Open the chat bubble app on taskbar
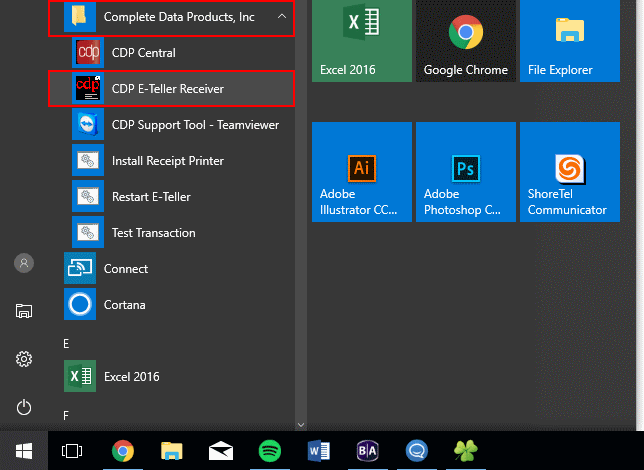 click(x=417, y=451)
